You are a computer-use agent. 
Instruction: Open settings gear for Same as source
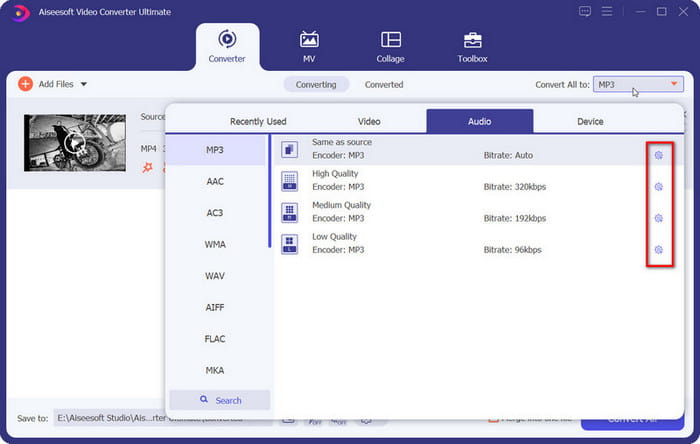[x=658, y=155]
